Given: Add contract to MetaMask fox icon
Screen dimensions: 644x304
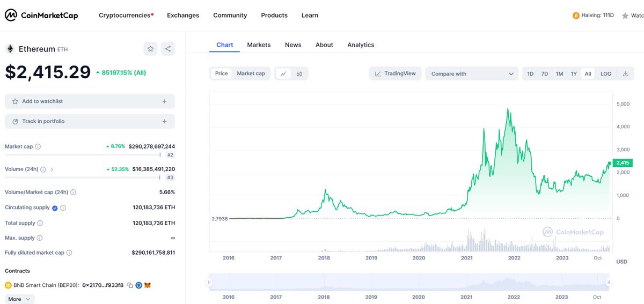Looking at the screenshot, I should click(x=148, y=285).
